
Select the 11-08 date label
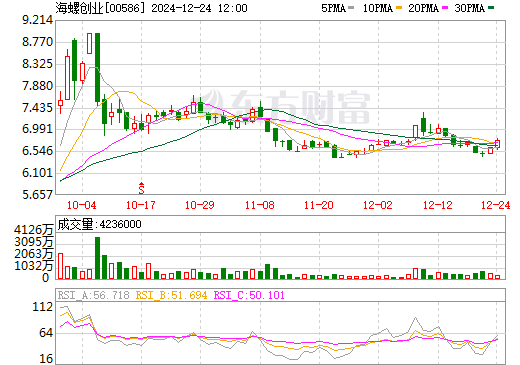click(260, 205)
